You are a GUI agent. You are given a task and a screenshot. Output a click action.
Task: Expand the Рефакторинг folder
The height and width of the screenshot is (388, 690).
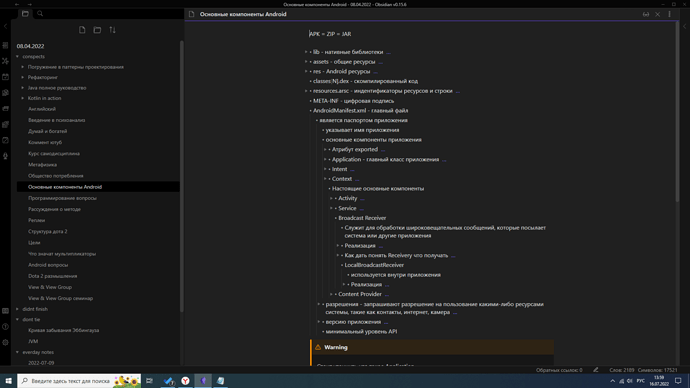click(23, 77)
